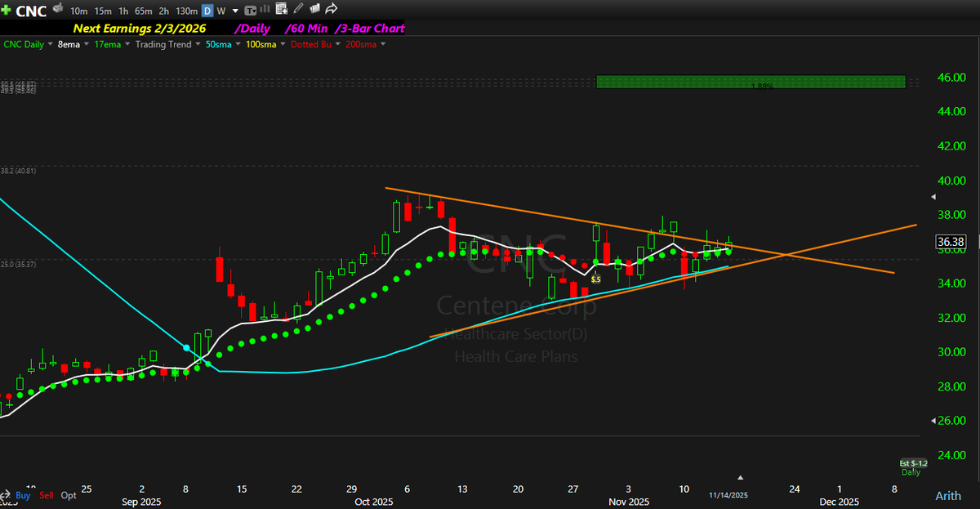Viewport: 980px width, 509px height.
Task: Click the /Daily chart link
Action: pos(252,29)
